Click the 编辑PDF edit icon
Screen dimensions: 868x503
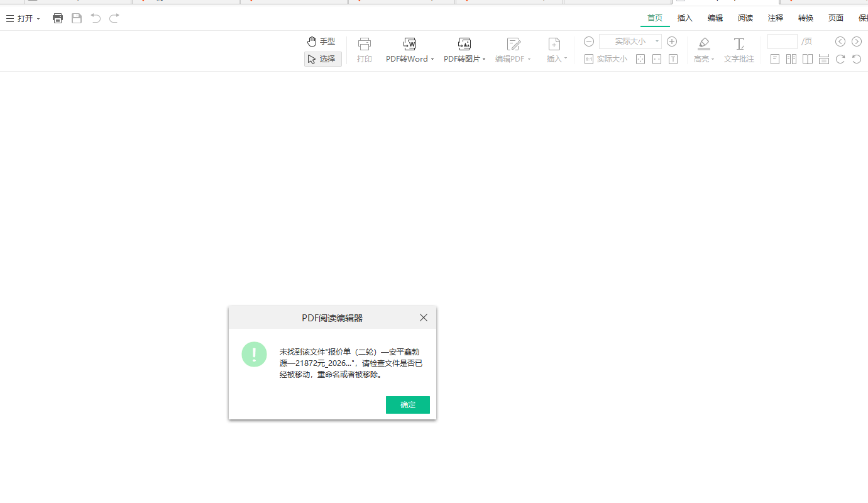coord(514,44)
